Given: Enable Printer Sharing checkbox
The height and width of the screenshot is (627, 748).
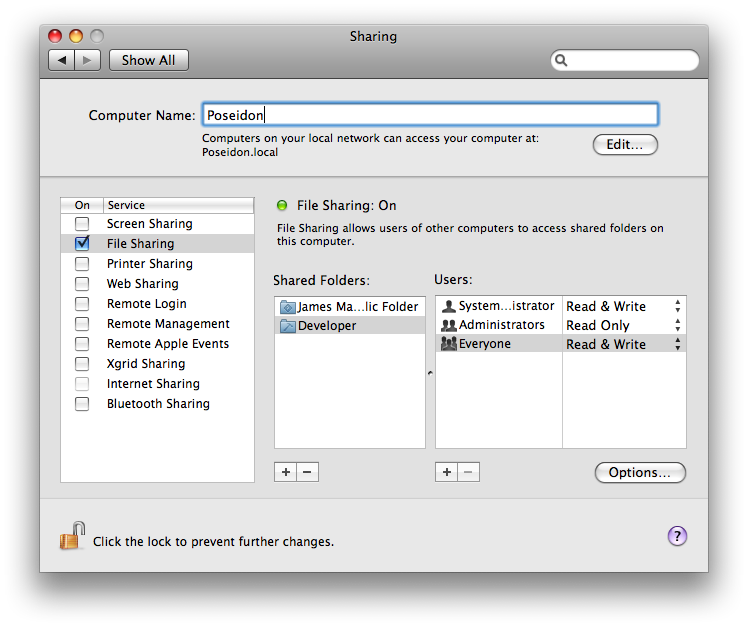Looking at the screenshot, I should click(x=82, y=263).
